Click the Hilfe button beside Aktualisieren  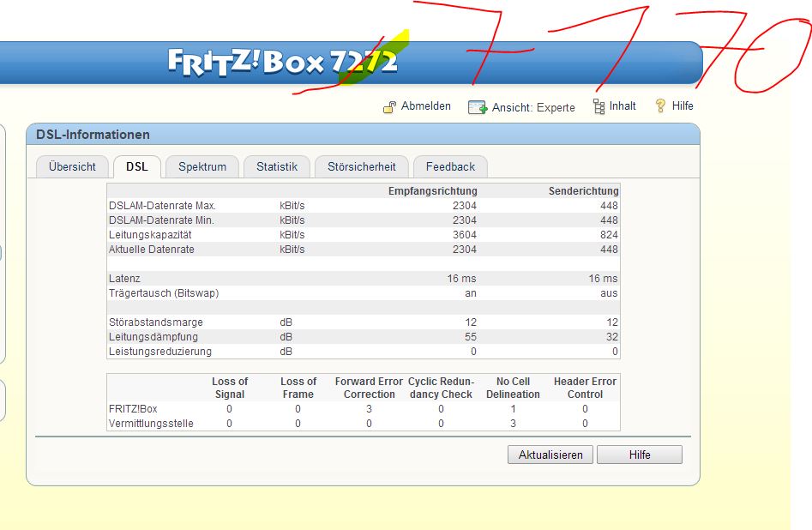point(640,455)
